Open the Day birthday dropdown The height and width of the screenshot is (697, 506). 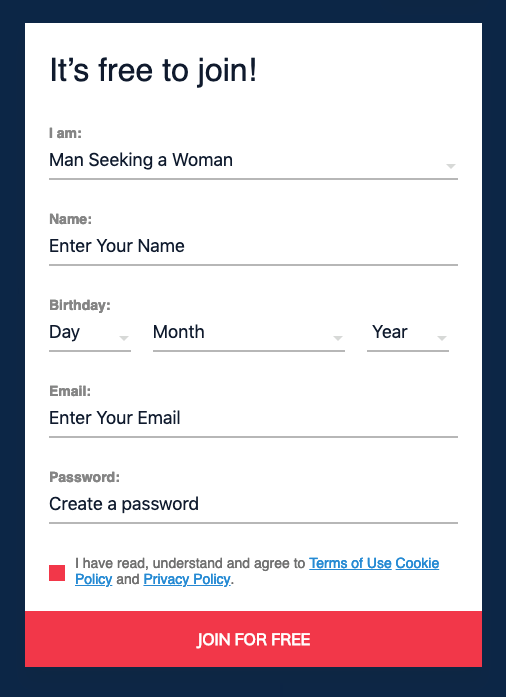[x=90, y=333]
